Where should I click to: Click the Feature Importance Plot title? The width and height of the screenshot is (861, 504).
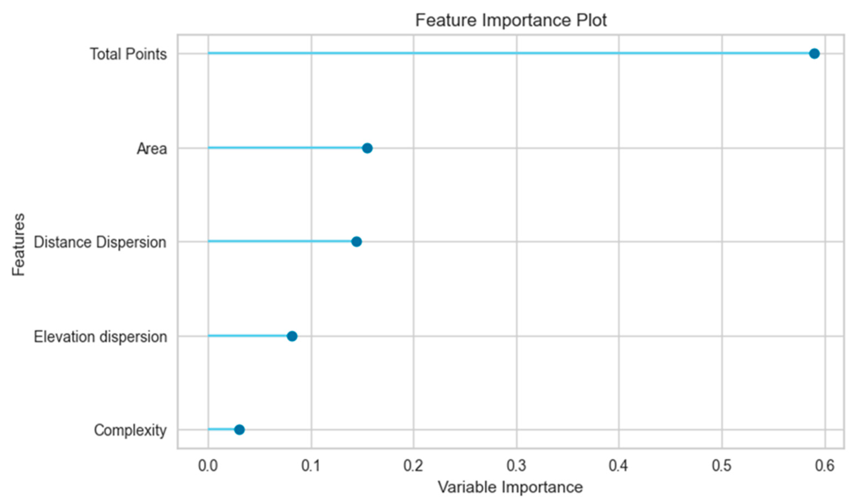tap(511, 20)
